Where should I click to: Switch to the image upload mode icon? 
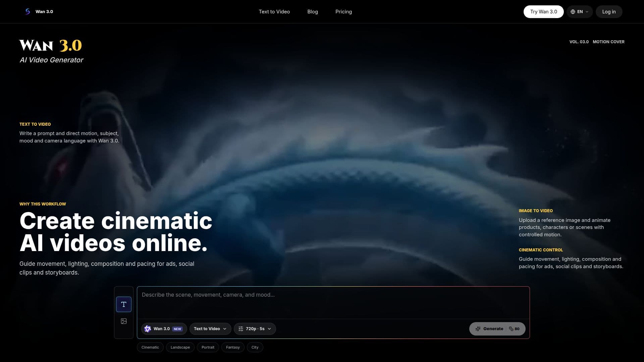124,321
